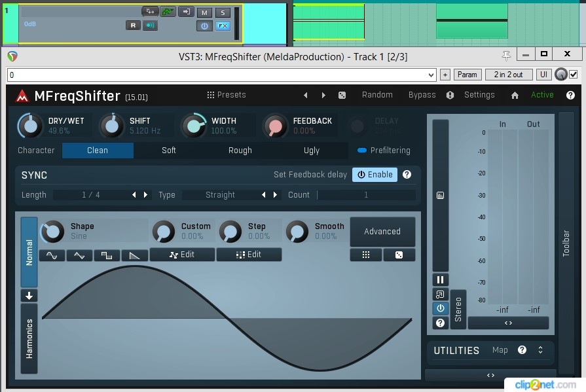Click the Count value field
586x392 pixels.
(366, 195)
